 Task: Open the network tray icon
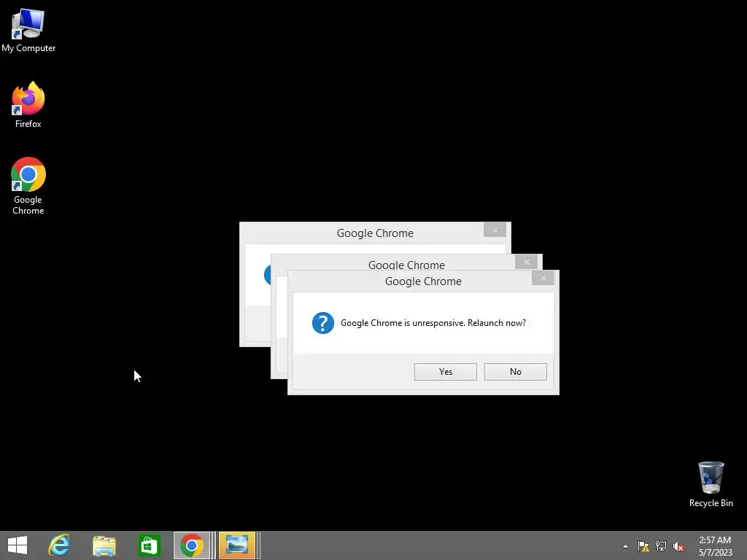(661, 546)
